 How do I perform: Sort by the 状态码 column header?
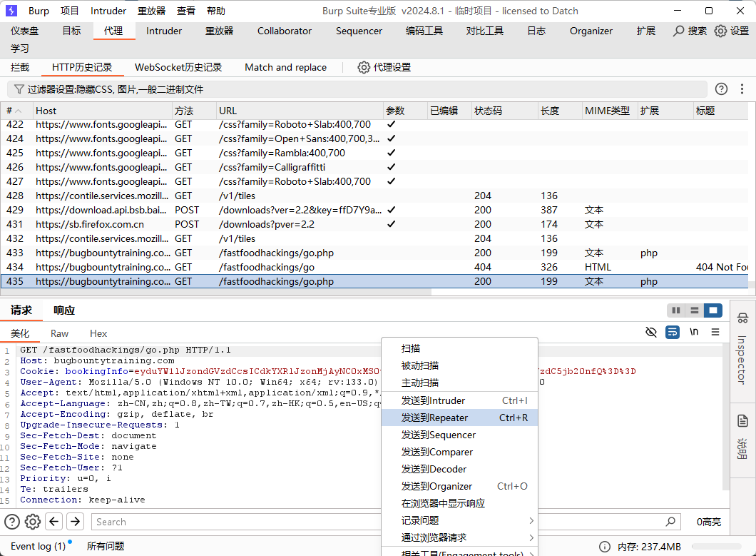(x=504, y=111)
